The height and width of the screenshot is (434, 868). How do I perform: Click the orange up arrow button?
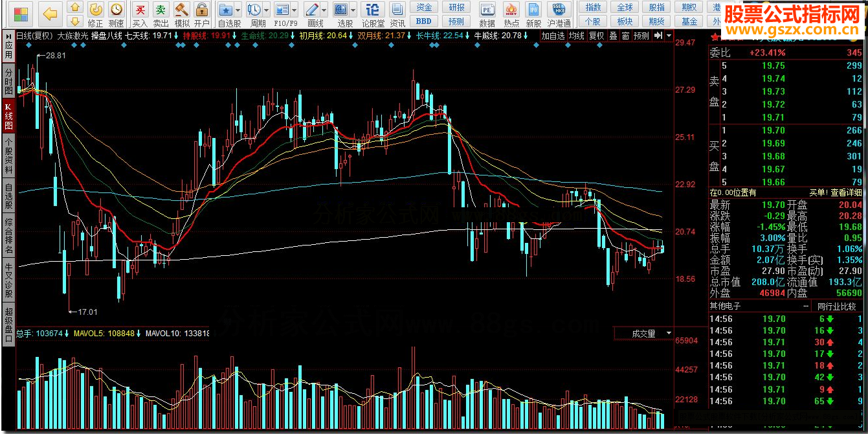click(76, 8)
